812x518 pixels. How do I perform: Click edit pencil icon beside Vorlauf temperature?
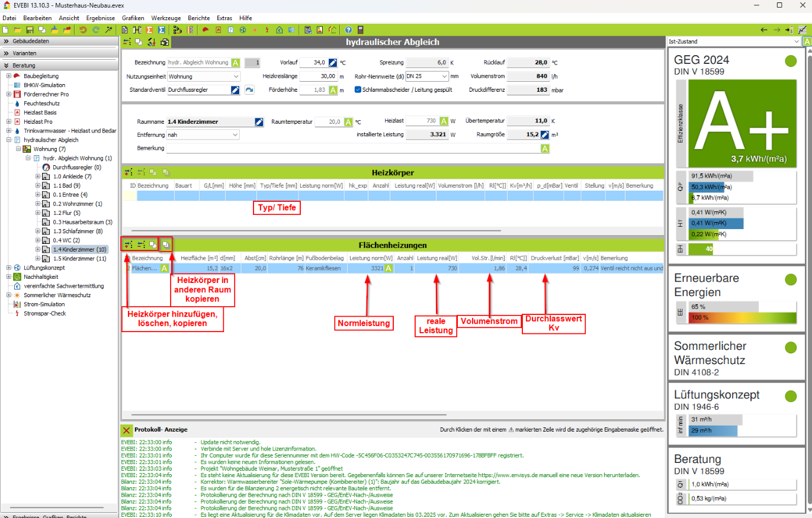pyautogui.click(x=333, y=62)
